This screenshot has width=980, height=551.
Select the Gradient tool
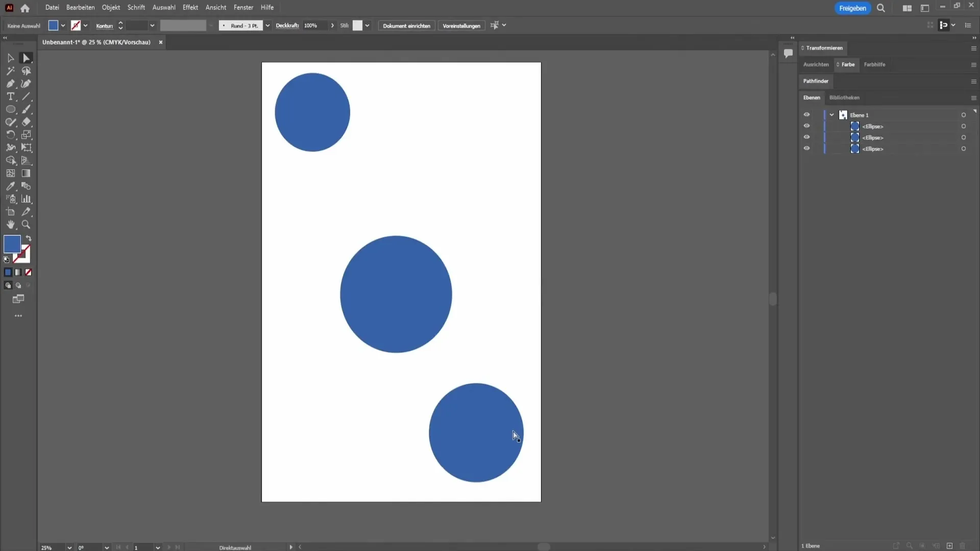click(x=26, y=173)
